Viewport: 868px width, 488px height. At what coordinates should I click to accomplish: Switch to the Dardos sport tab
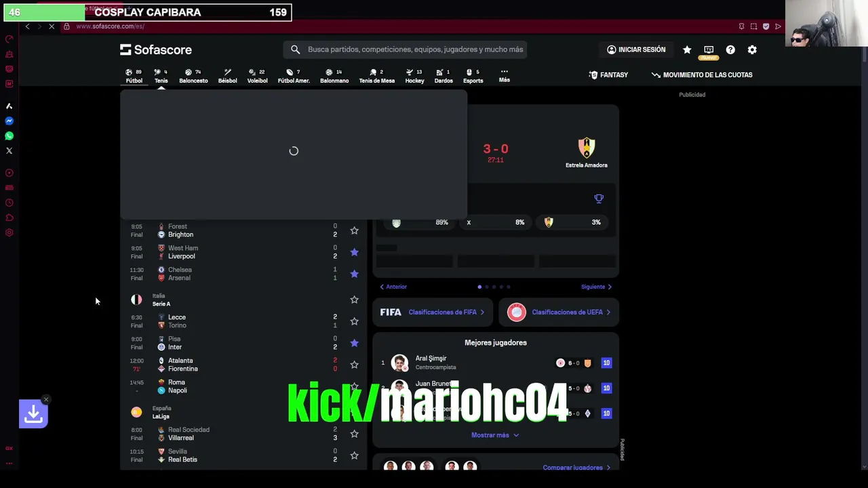(x=443, y=76)
